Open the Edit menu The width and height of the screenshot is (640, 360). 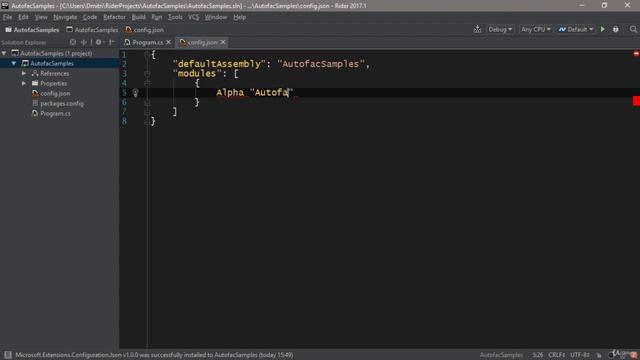[x=23, y=17]
